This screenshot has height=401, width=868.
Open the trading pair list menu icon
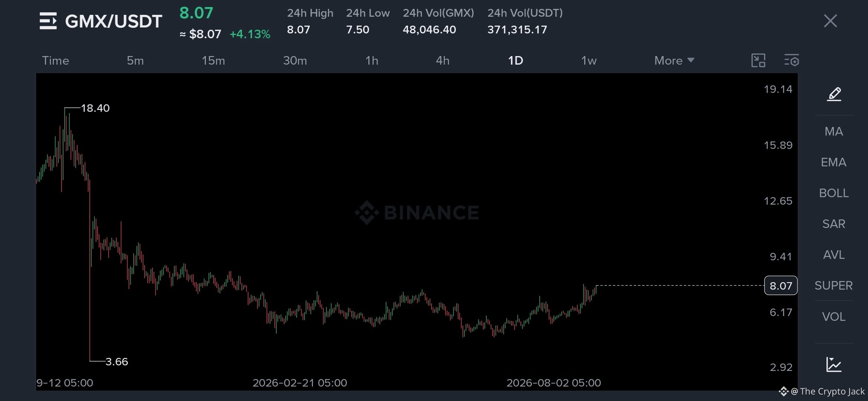pyautogui.click(x=48, y=21)
